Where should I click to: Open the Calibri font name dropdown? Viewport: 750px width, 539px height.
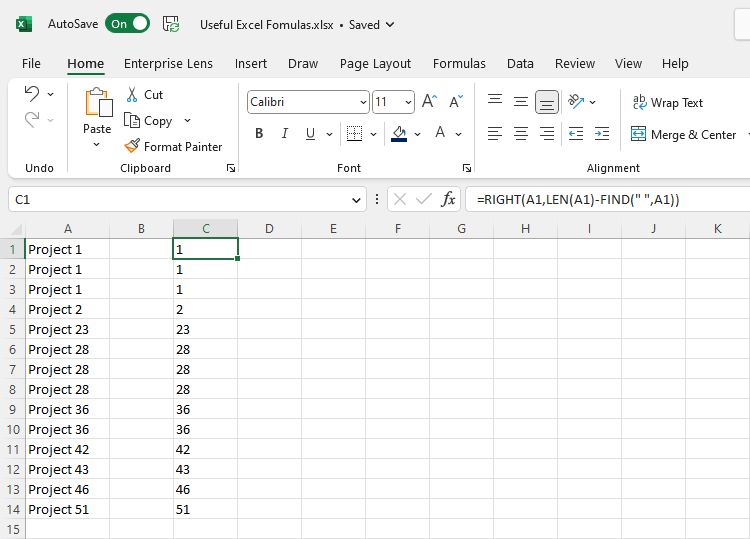[362, 102]
